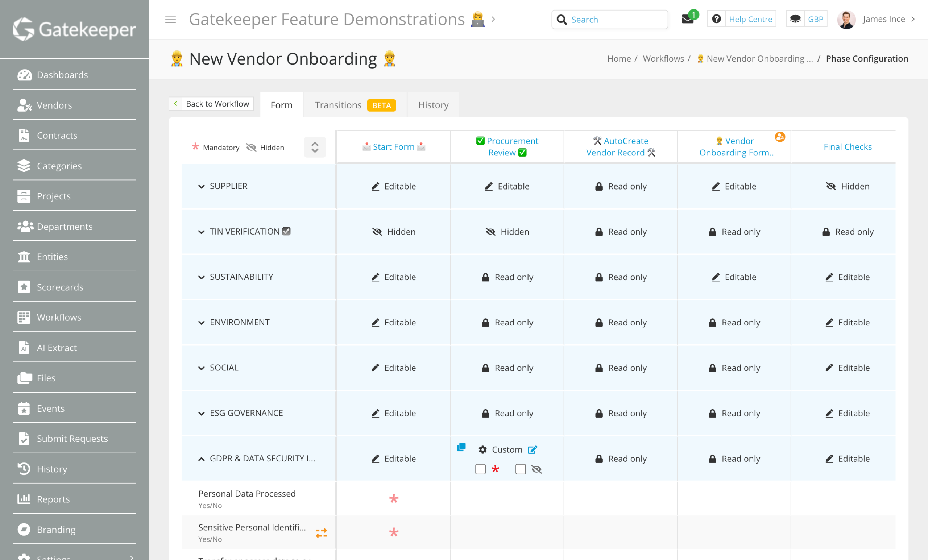Click the edit icon next to Custom
Image resolution: width=928 pixels, height=560 pixels.
(532, 450)
